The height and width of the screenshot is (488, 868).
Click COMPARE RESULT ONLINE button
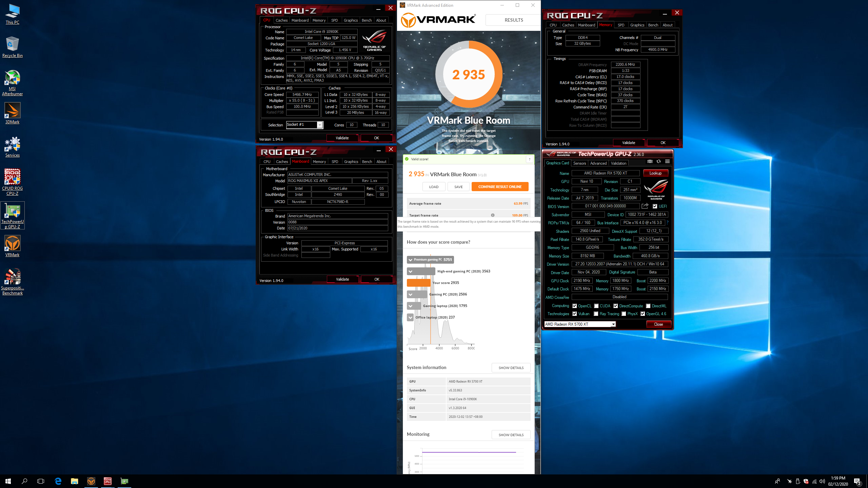pos(500,187)
